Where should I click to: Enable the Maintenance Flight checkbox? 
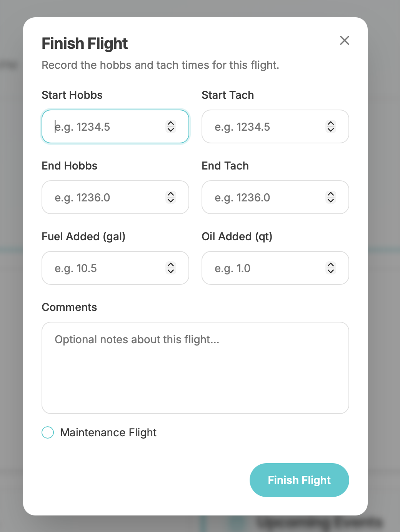pyautogui.click(x=48, y=432)
